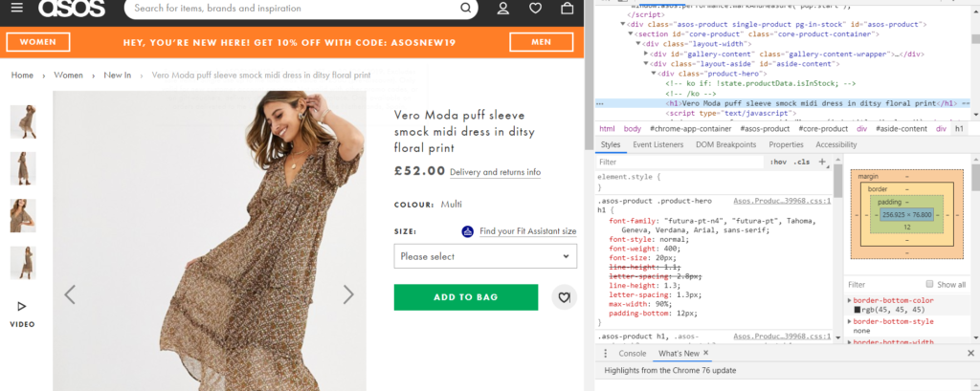This screenshot has height=391, width=980.
Task: Toggle :hov element state panel
Action: click(779, 162)
